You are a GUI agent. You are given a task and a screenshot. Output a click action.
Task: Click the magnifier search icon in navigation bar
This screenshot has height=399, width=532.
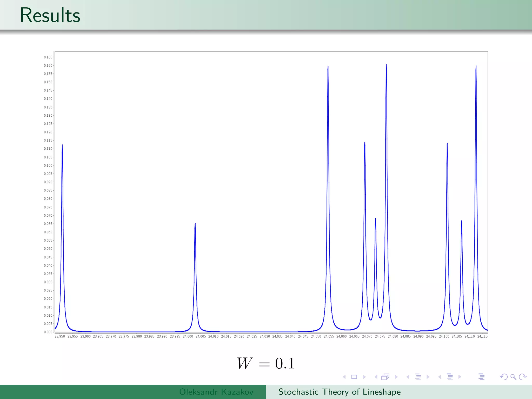pyautogui.click(x=513, y=377)
